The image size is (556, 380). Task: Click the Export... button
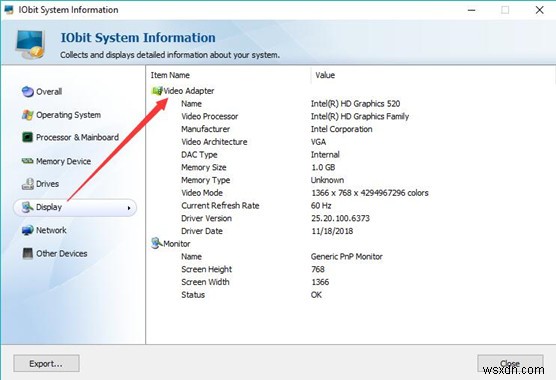(46, 363)
